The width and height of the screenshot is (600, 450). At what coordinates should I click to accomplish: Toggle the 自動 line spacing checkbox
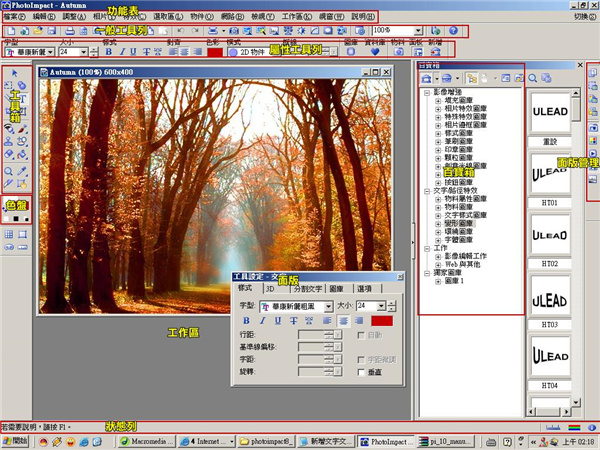pyautogui.click(x=360, y=335)
